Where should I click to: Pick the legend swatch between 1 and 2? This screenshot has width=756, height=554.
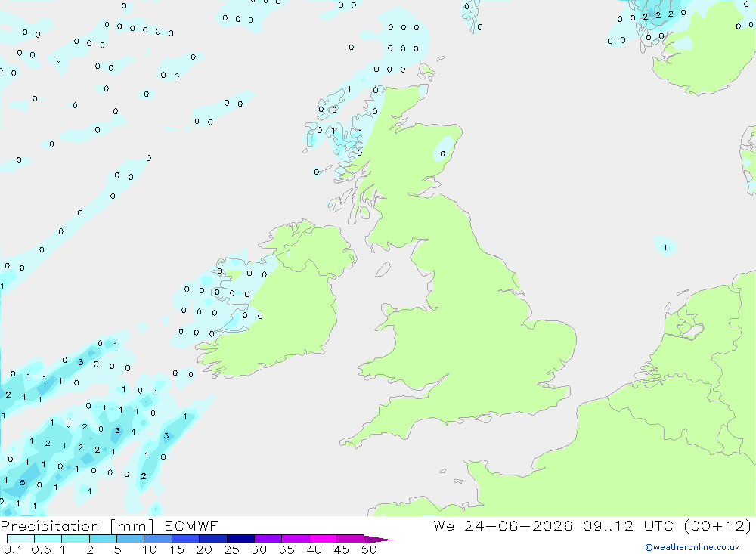[76, 539]
